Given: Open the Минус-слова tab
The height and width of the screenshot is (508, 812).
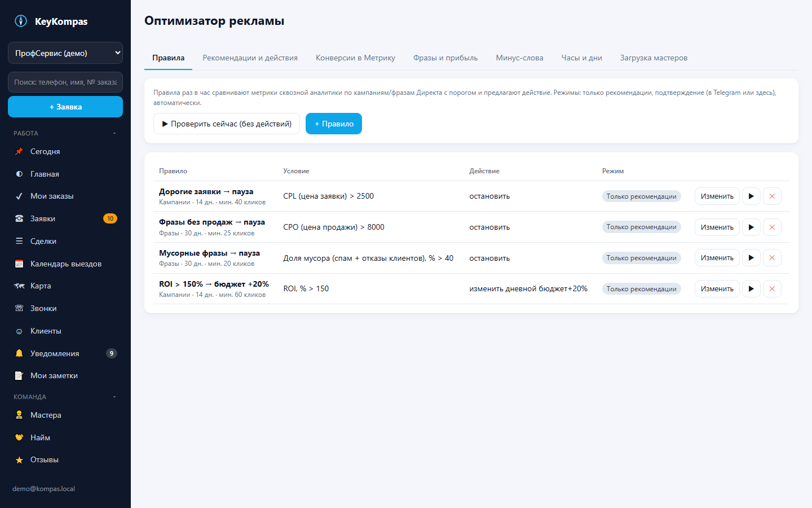Looking at the screenshot, I should [519, 58].
